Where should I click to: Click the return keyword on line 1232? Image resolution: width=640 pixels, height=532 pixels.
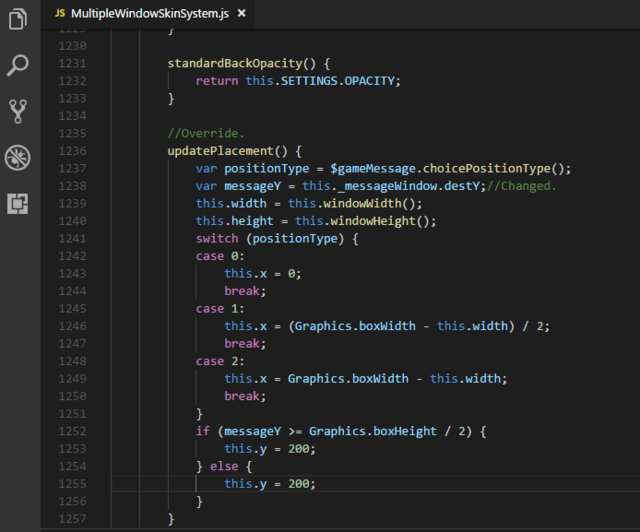[x=217, y=81]
